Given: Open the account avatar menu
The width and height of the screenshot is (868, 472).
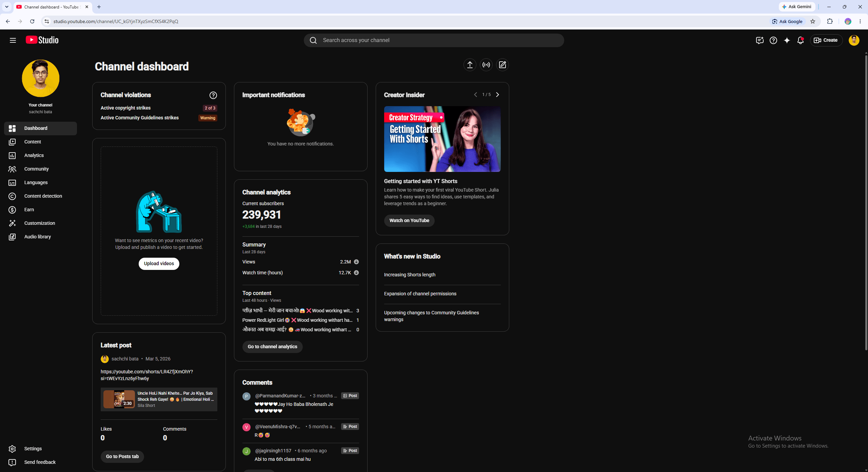Looking at the screenshot, I should click(x=854, y=40).
